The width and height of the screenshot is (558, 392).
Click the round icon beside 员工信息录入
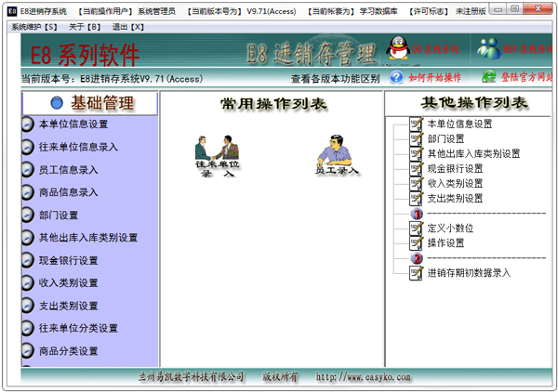click(28, 170)
